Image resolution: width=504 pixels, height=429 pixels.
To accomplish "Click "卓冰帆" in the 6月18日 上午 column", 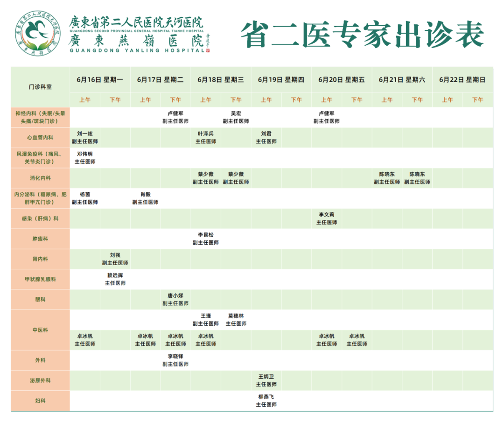I will 206,337.
